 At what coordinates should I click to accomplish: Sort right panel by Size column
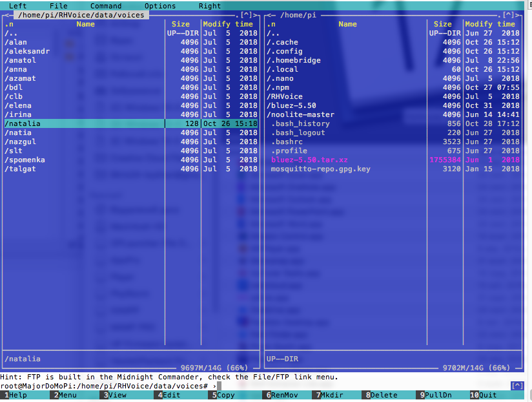443,24
